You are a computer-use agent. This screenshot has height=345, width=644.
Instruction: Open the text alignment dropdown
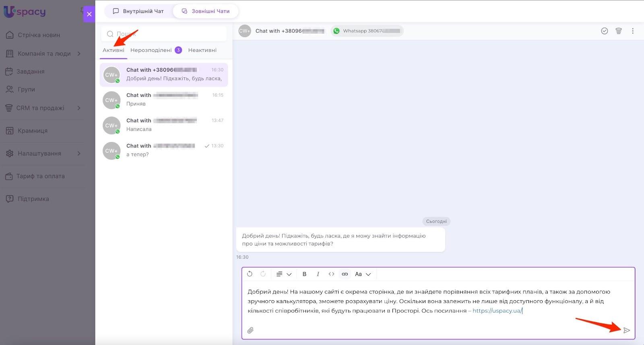[x=284, y=274]
